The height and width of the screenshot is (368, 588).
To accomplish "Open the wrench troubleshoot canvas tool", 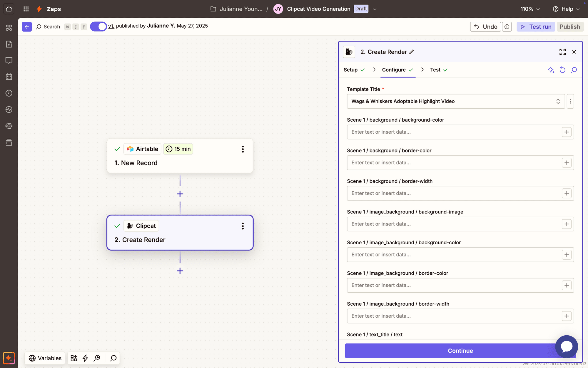I will point(97,358).
